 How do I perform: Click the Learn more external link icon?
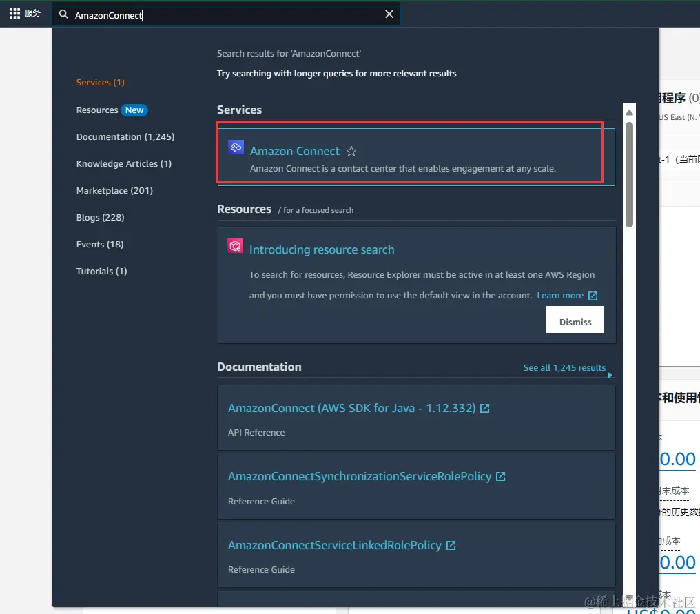[x=593, y=296]
